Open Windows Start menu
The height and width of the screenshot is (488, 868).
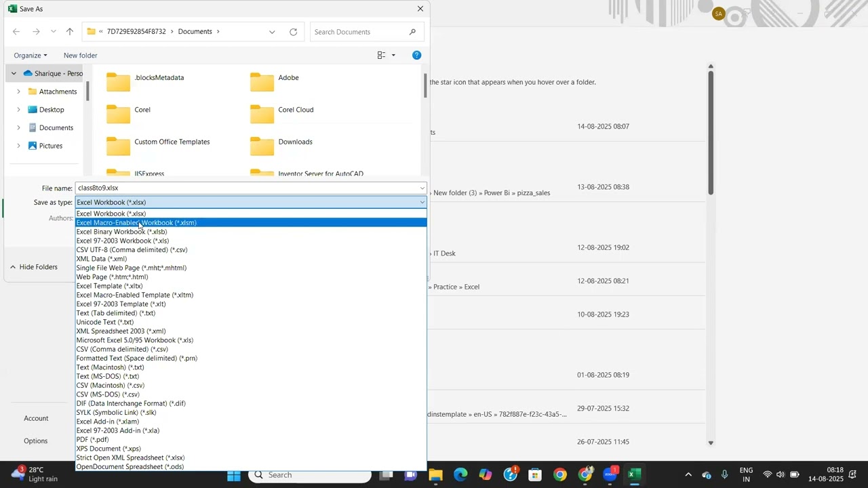click(x=234, y=475)
